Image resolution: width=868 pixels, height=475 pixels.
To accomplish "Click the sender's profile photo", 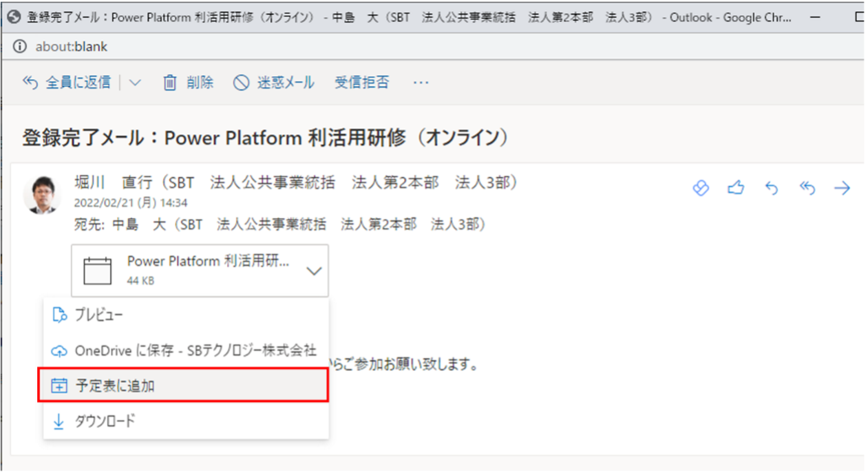I will click(x=41, y=194).
